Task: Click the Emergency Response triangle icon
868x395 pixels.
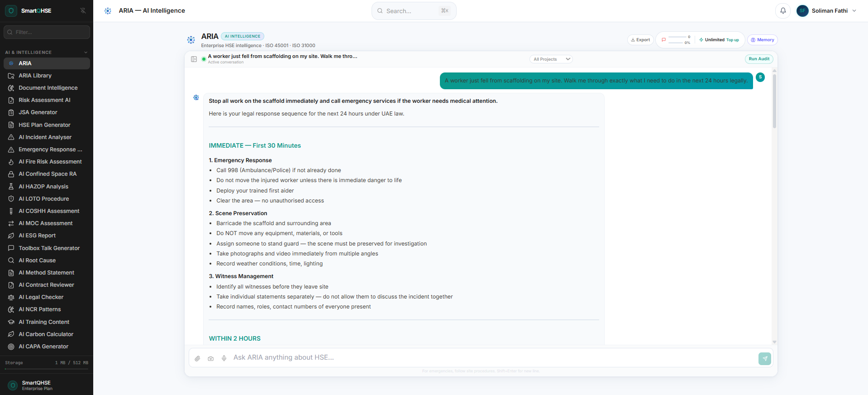Action: (x=11, y=149)
